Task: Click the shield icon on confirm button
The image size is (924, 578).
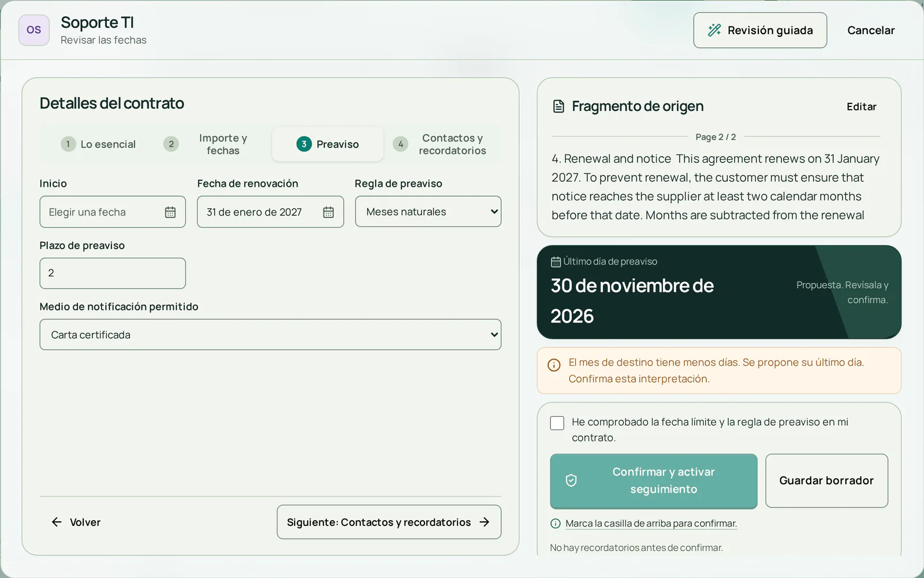Action: point(571,480)
